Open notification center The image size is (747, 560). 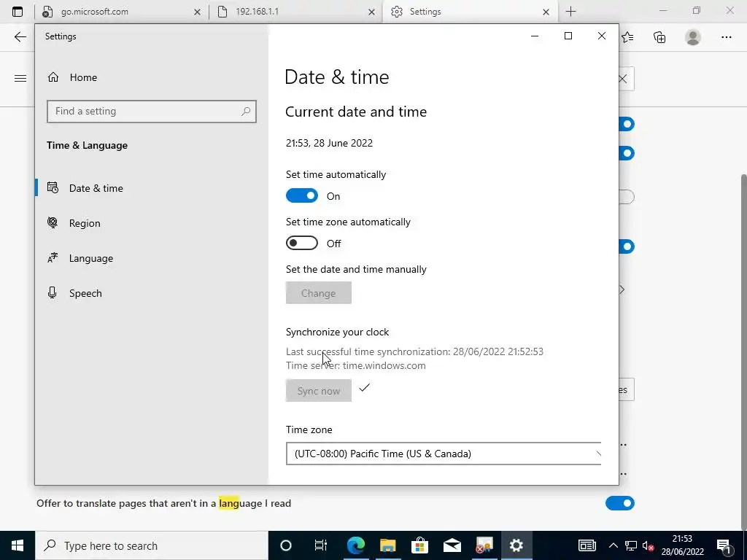pyautogui.click(x=724, y=545)
